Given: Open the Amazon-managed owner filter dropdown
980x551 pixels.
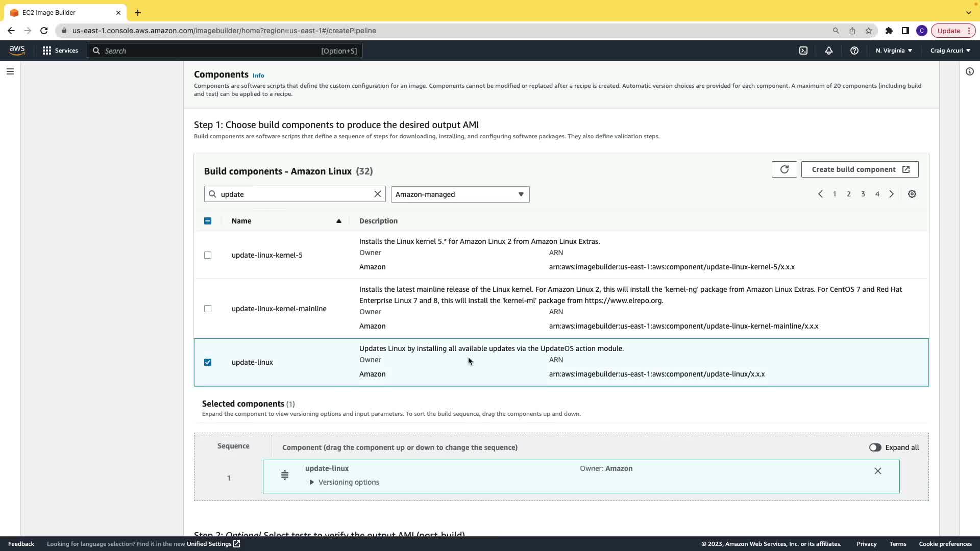Looking at the screenshot, I should click(460, 194).
